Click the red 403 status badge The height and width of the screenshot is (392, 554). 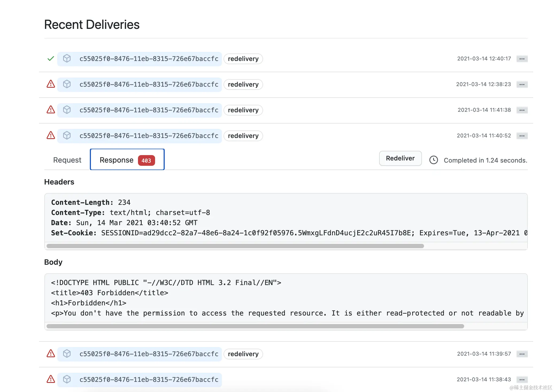[x=146, y=160]
